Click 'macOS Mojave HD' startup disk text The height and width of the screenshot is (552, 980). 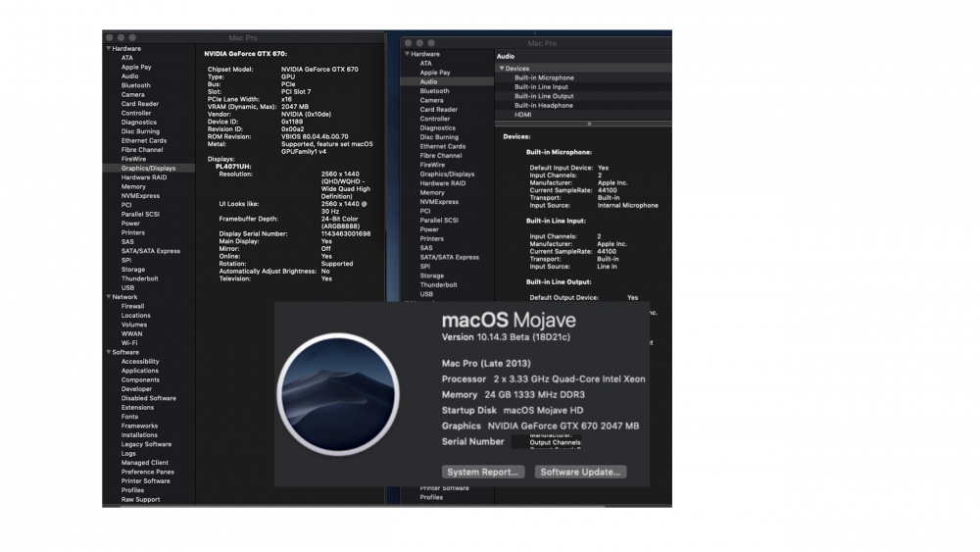click(543, 410)
